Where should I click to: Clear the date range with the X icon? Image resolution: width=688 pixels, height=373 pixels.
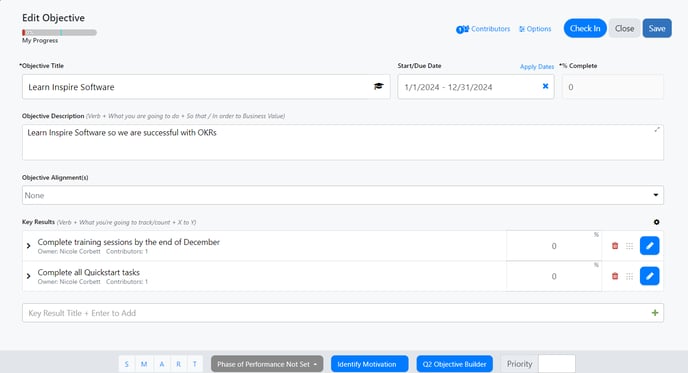click(545, 86)
